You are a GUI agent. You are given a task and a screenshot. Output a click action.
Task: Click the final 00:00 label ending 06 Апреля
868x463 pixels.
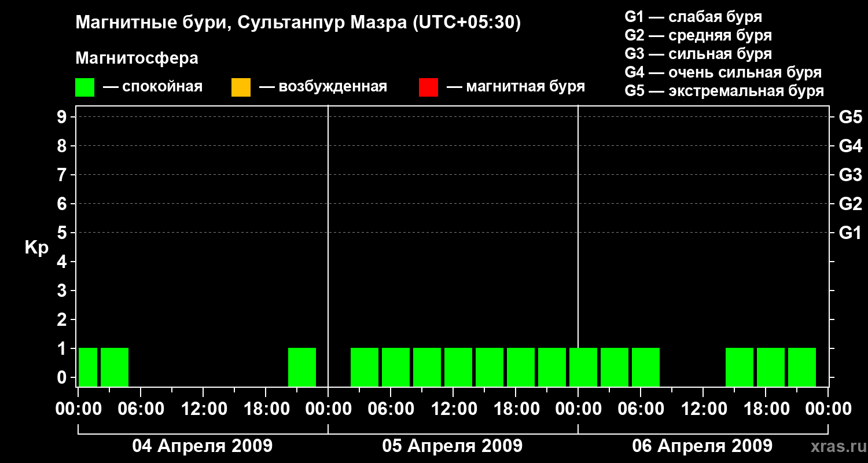[x=827, y=409]
